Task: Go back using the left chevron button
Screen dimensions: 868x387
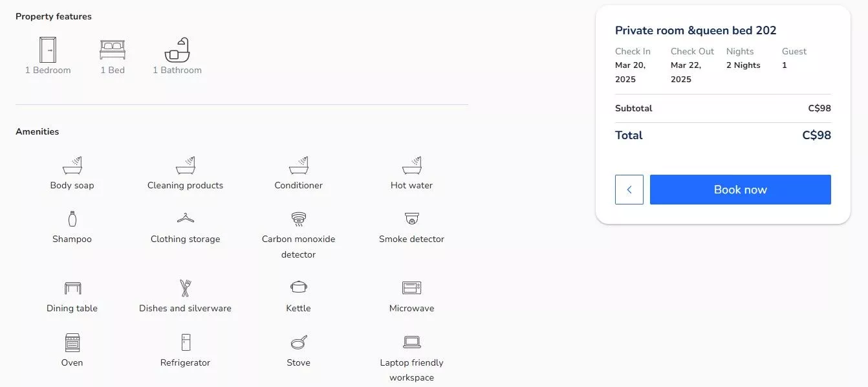Action: [x=629, y=190]
